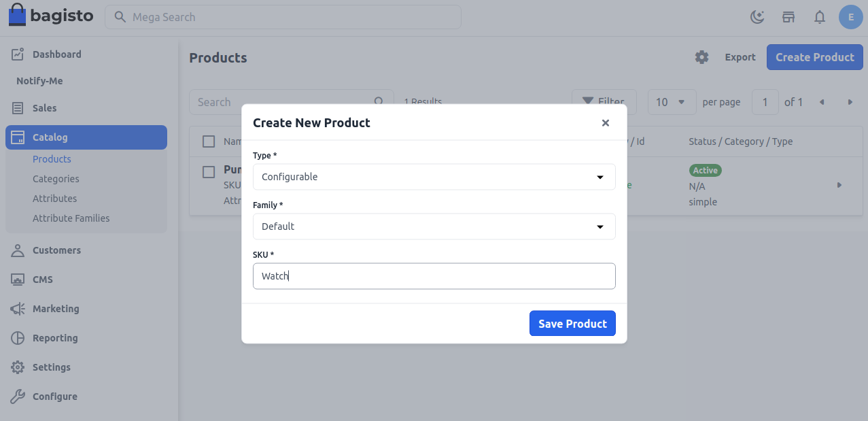Open Categories in the Catalog submenu
This screenshot has height=421, width=868.
click(56, 179)
